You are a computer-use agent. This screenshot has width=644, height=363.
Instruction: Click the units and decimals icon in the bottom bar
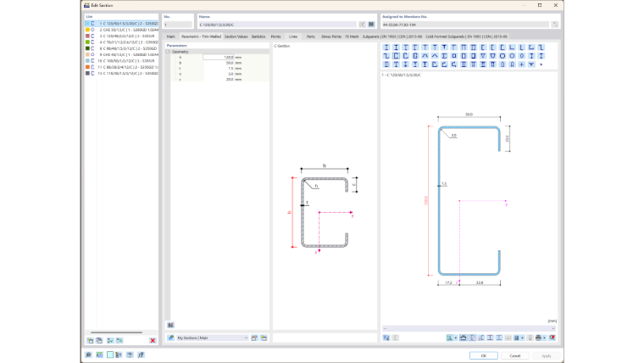pyautogui.click(x=99, y=355)
